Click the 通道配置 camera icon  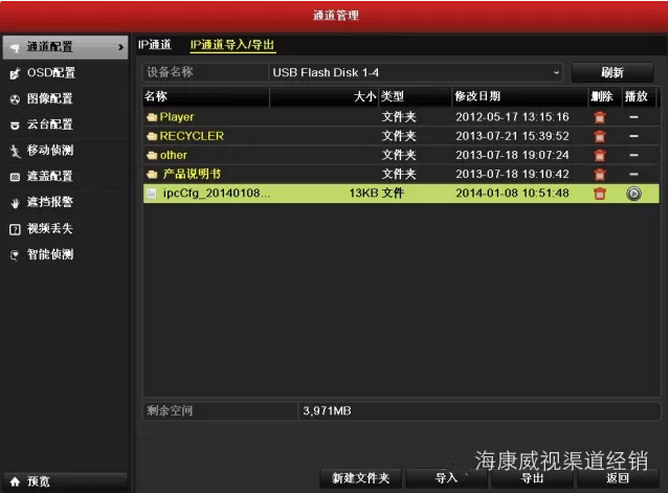tap(15, 48)
